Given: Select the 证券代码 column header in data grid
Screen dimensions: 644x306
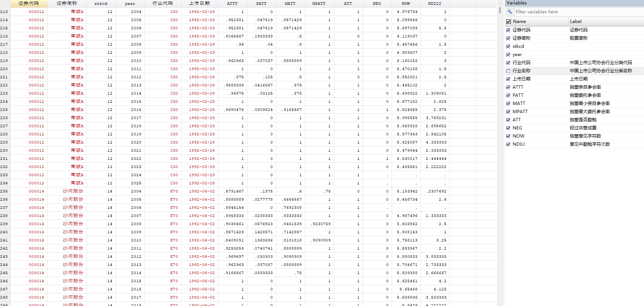Looking at the screenshot, I should click(x=29, y=3).
